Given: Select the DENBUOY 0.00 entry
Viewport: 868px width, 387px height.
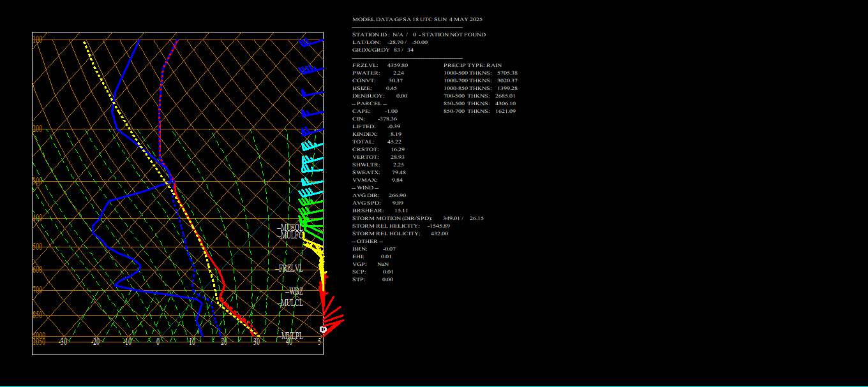Looking at the screenshot, I should (x=380, y=96).
